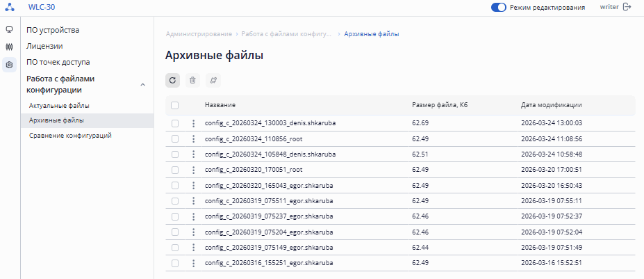This screenshot has width=644, height=279.
Task: Tick checkbox for config_c_20260324_130003_denis.shkaruba
Action: 175,123
